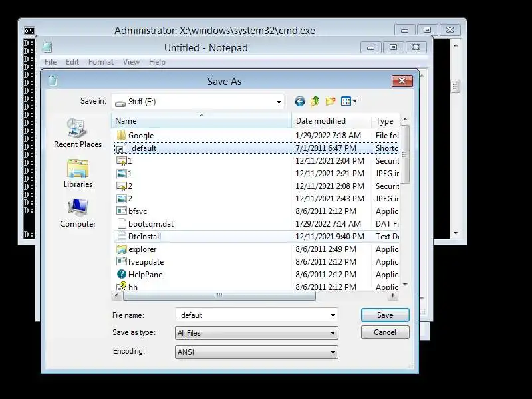This screenshot has width=532, height=399.
Task: Close the Save As dialog
Action: (402, 81)
